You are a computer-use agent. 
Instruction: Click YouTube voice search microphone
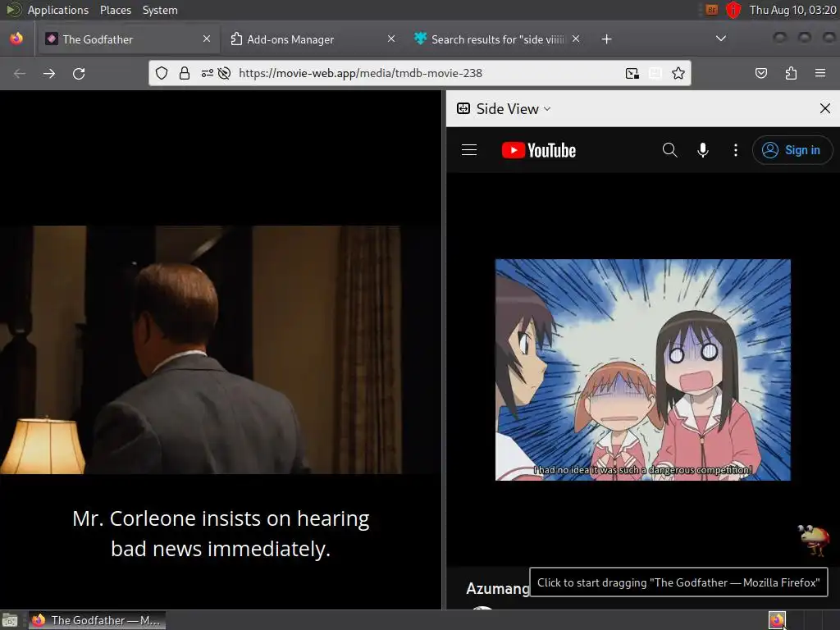[x=703, y=150]
